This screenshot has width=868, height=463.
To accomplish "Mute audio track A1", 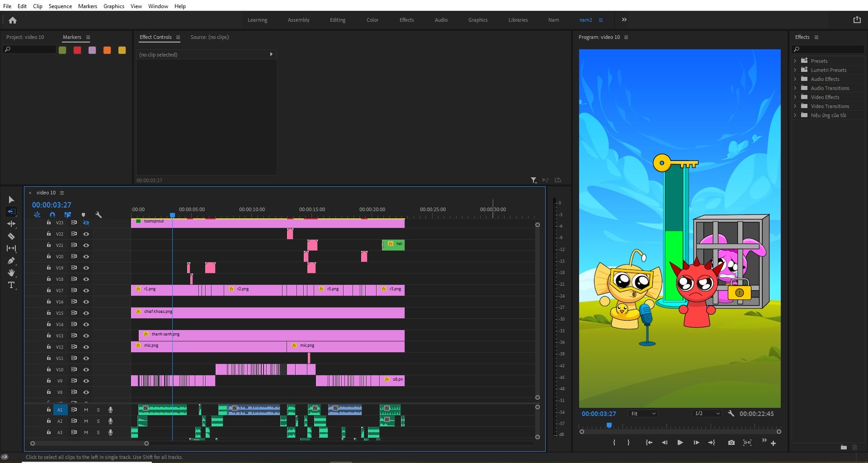I will tap(86, 410).
